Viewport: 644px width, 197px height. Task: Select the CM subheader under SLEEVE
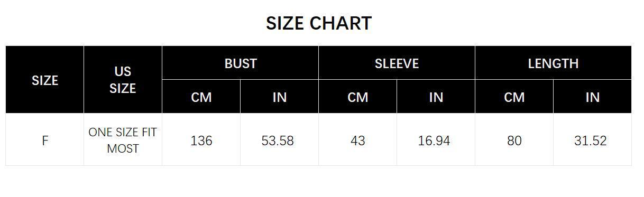point(358,97)
